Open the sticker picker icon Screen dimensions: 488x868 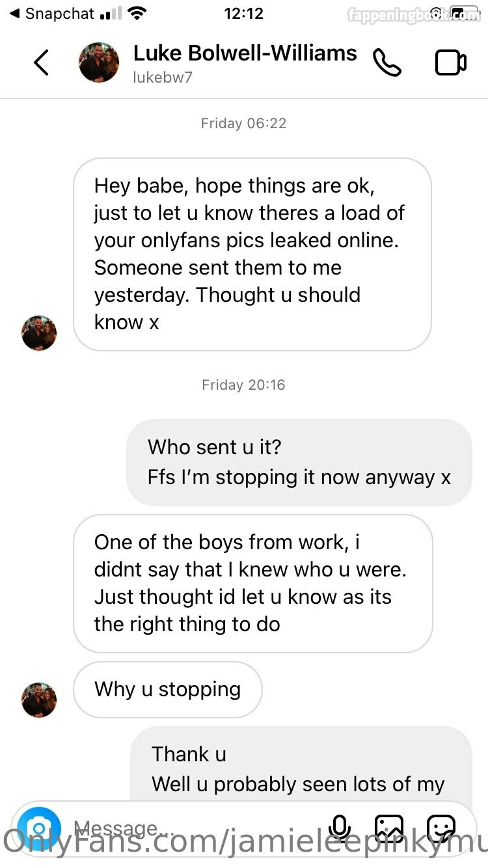point(441,828)
